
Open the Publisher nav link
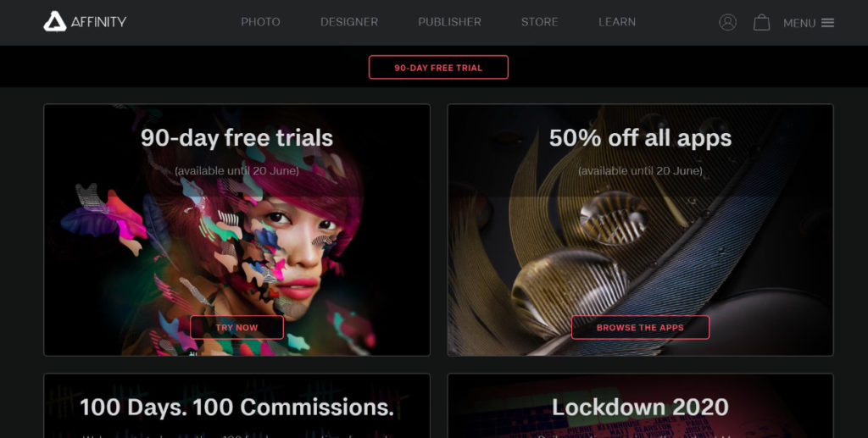[449, 22]
